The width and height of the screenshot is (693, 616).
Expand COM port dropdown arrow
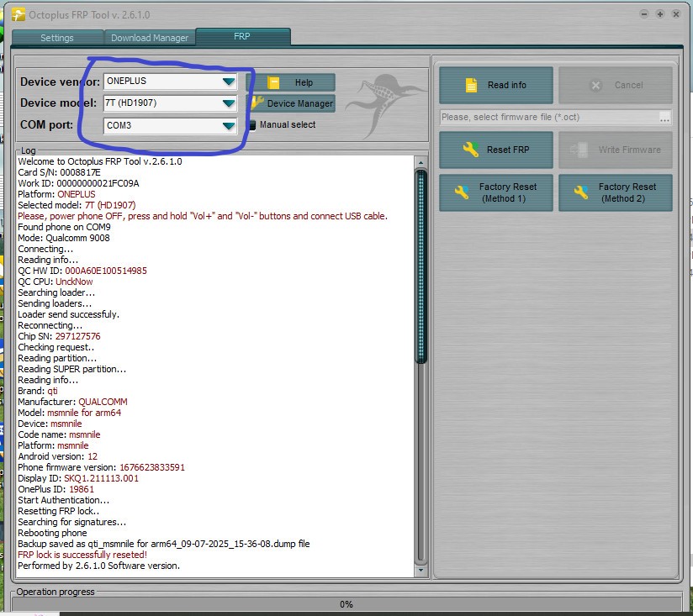[x=229, y=126]
